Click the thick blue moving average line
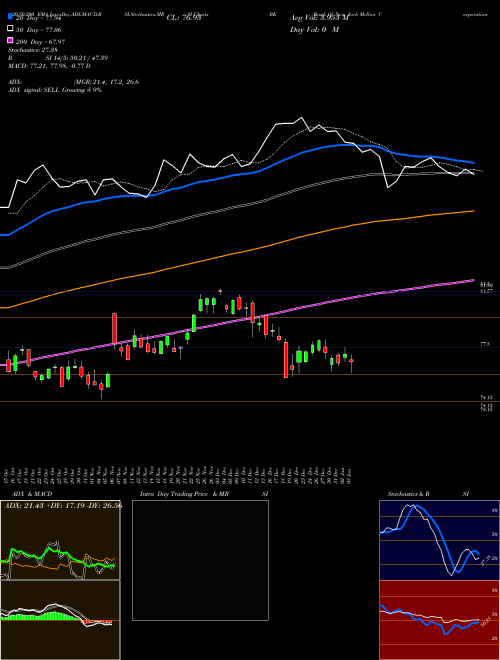The height and width of the screenshot is (660, 500). coord(236,176)
